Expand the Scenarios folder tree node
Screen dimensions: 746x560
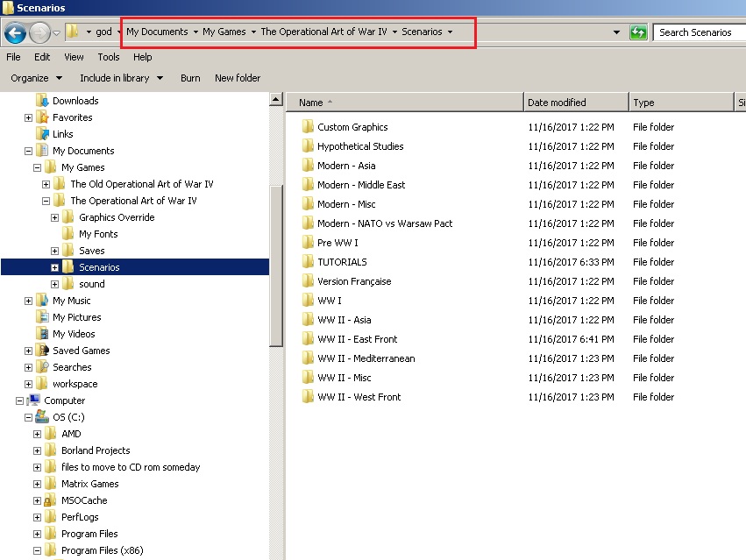tap(54, 267)
